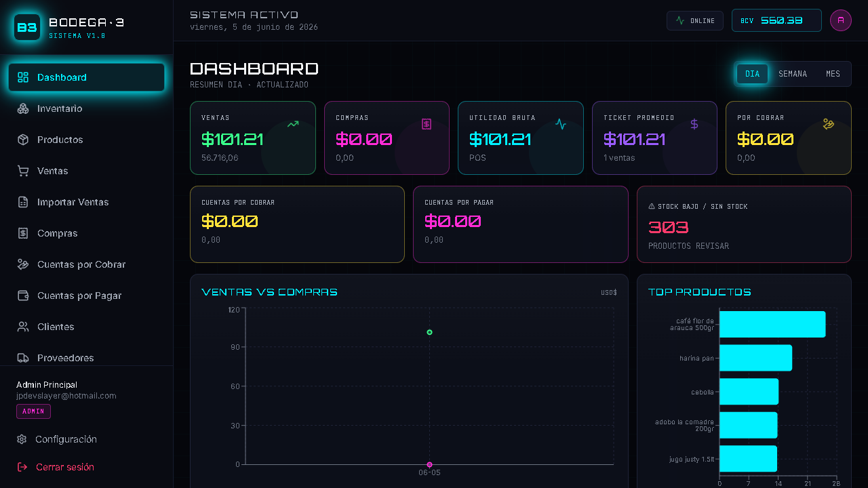Viewport: 868px width, 488px height.
Task: Click the Proveedores truck icon
Action: pos(23,358)
